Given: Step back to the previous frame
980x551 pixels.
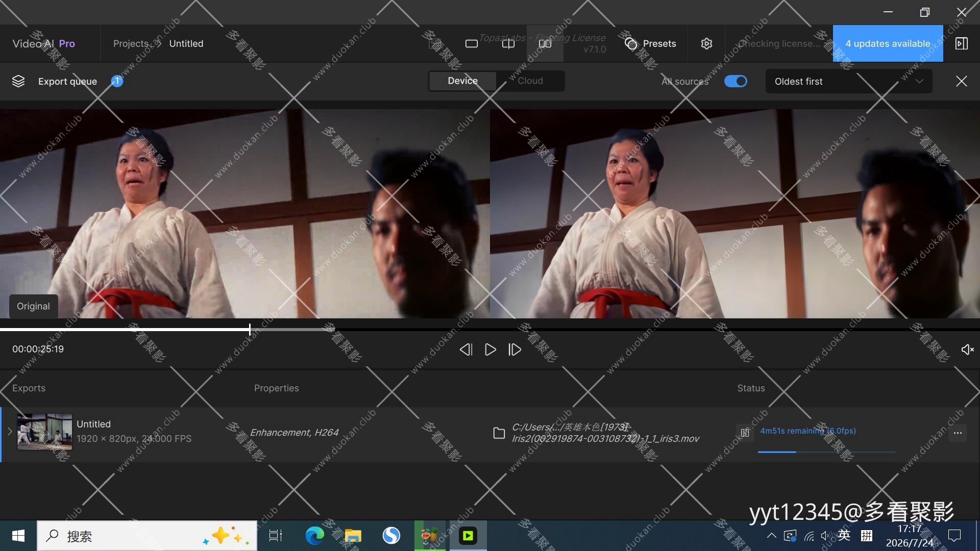Looking at the screenshot, I should [x=466, y=349].
